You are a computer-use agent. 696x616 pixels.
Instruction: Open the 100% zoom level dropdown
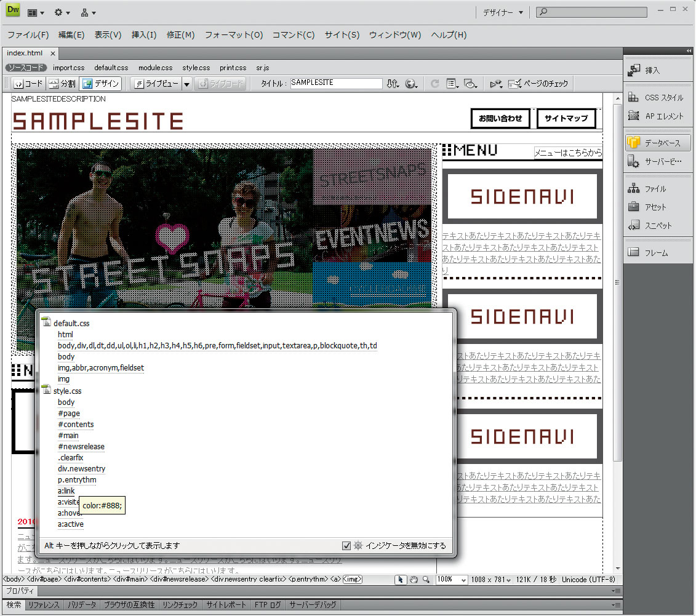[452, 580]
